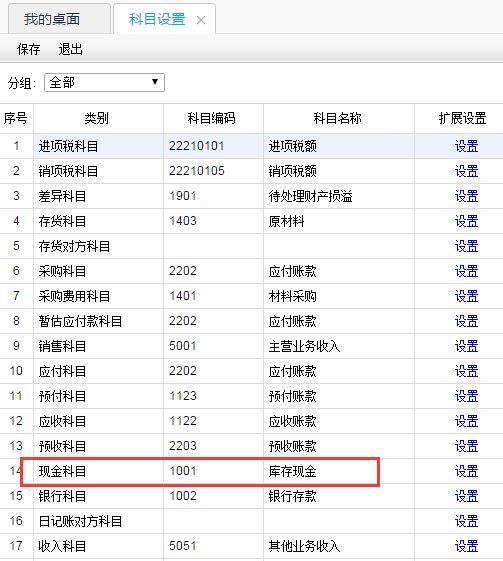Open 设置 link for 销项税科目 row
Image resolution: width=503 pixels, height=561 pixels.
pyautogui.click(x=466, y=171)
